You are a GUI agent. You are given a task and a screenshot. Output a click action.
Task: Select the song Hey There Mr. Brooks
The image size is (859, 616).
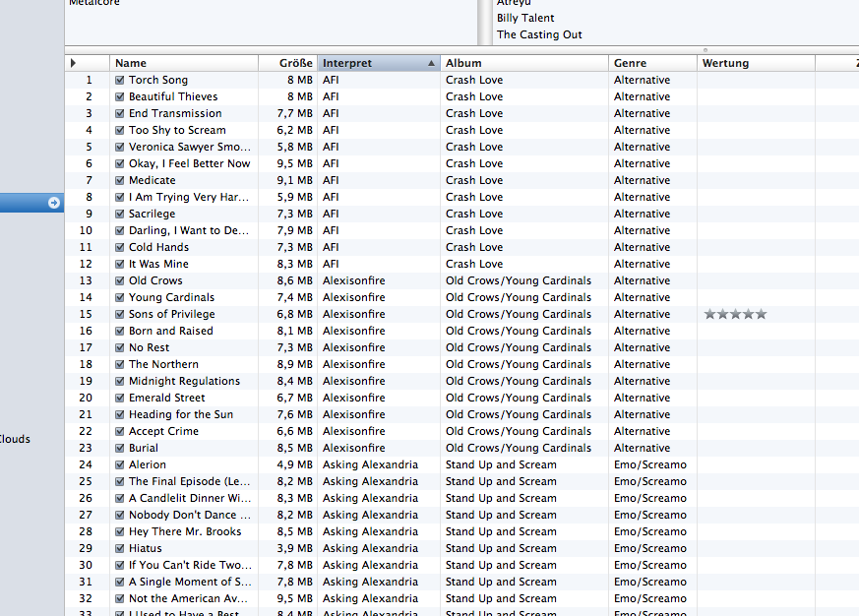coord(185,531)
